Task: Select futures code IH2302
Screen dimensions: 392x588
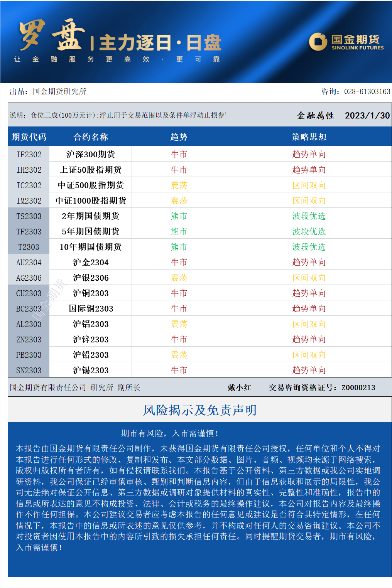Action: [29, 170]
